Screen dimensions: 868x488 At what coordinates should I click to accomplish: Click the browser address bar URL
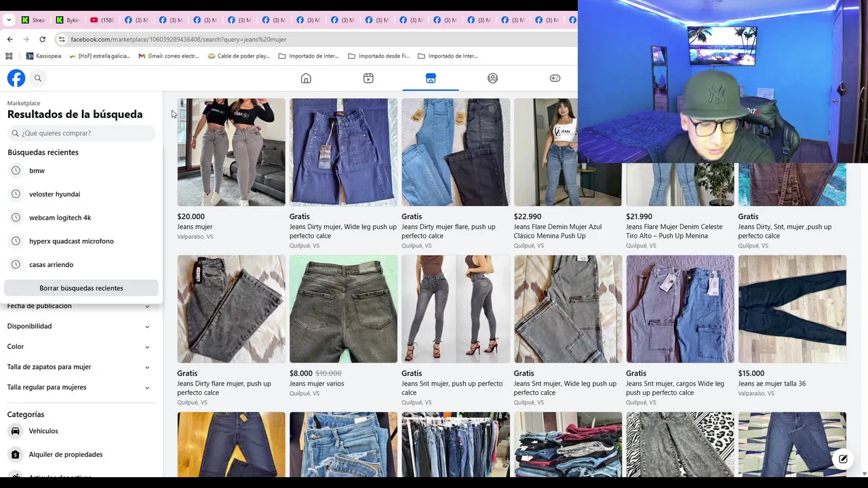click(x=178, y=39)
